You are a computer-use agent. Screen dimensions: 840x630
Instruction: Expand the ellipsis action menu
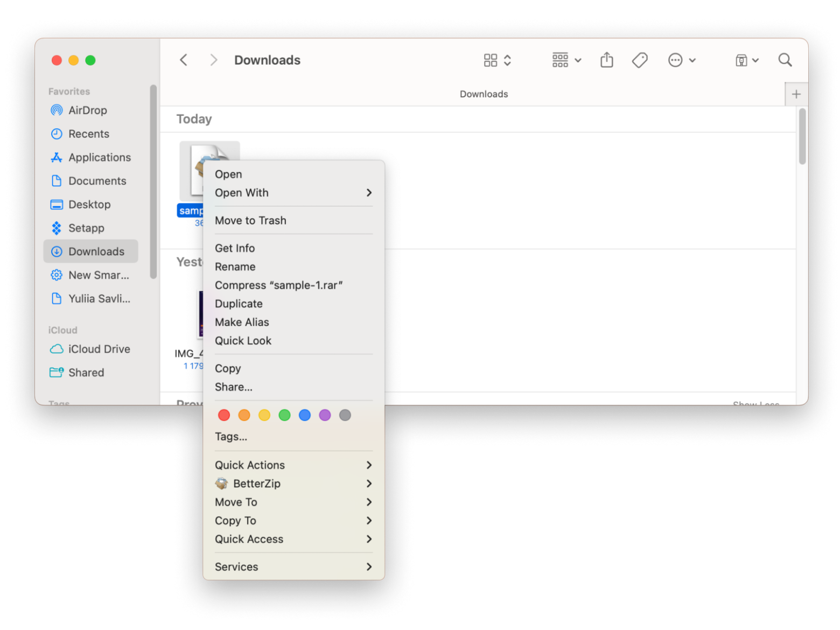pos(681,60)
